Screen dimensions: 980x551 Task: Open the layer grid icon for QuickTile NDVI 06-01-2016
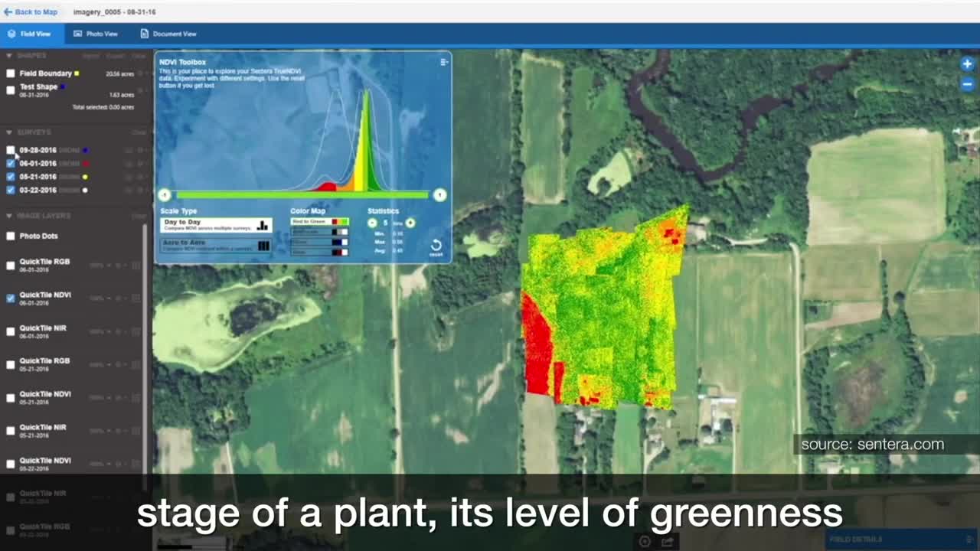(136, 298)
